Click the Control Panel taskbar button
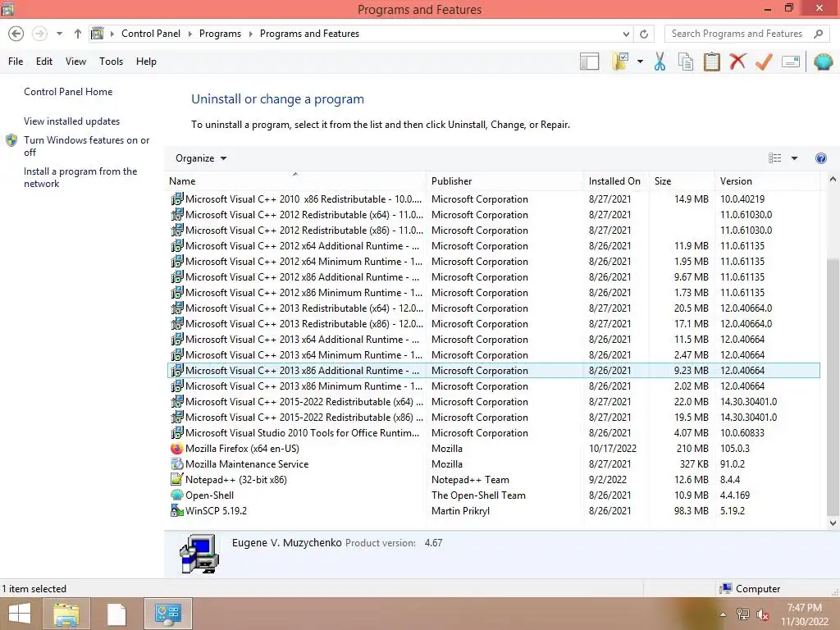The height and width of the screenshot is (630, 840). coord(168,614)
